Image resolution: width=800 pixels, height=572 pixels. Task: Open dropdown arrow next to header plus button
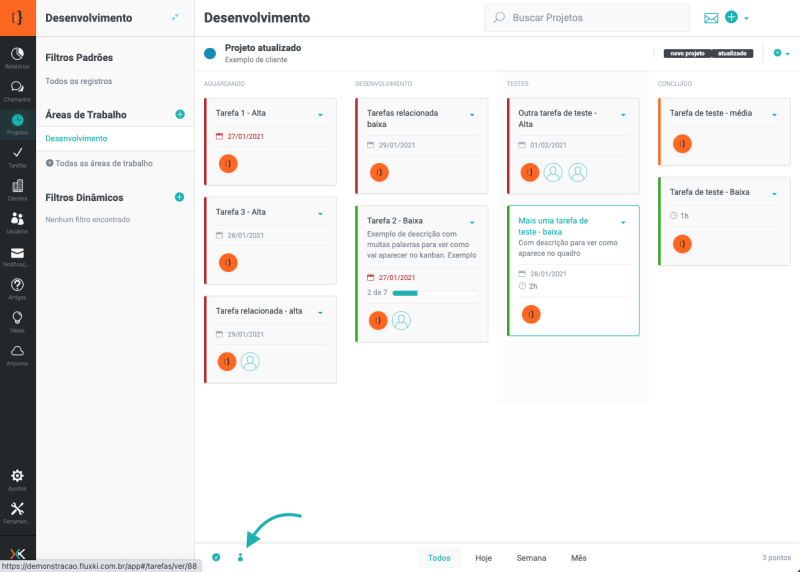[x=746, y=18]
